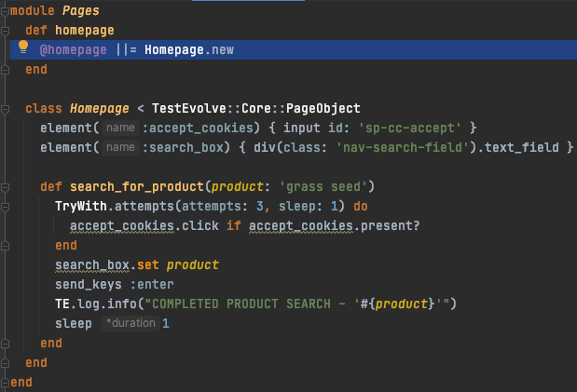Click the ':enter' symbol
The image size is (577, 392).
[x=152, y=285]
